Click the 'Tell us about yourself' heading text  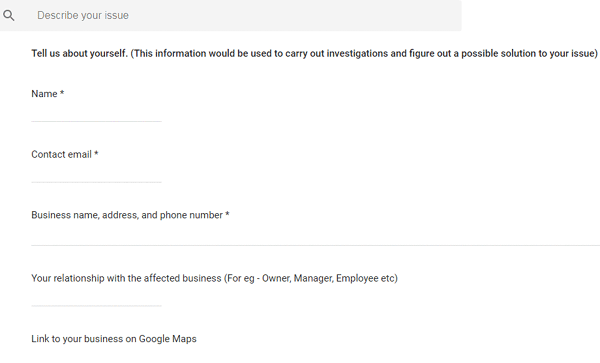[x=314, y=54]
